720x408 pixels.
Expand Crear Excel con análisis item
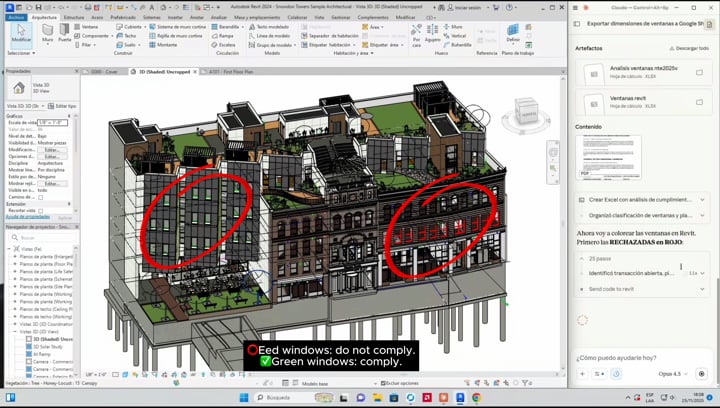pos(642,199)
